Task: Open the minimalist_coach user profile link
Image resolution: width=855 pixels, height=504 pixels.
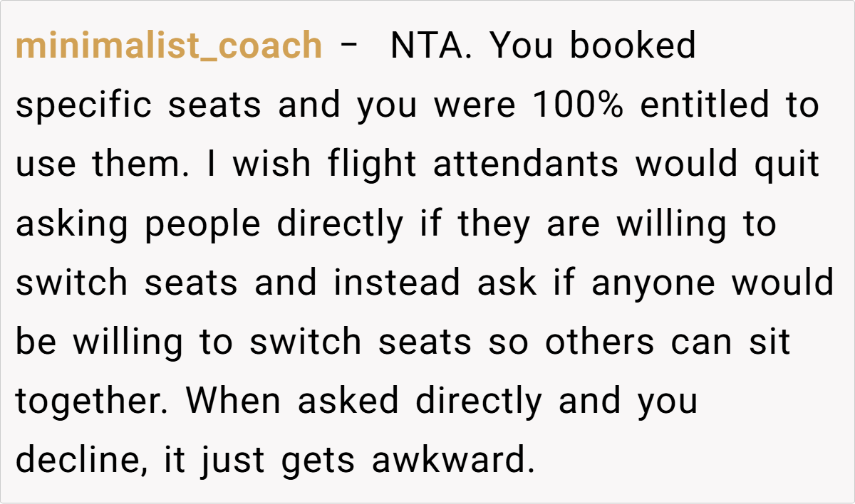Action: click(169, 46)
